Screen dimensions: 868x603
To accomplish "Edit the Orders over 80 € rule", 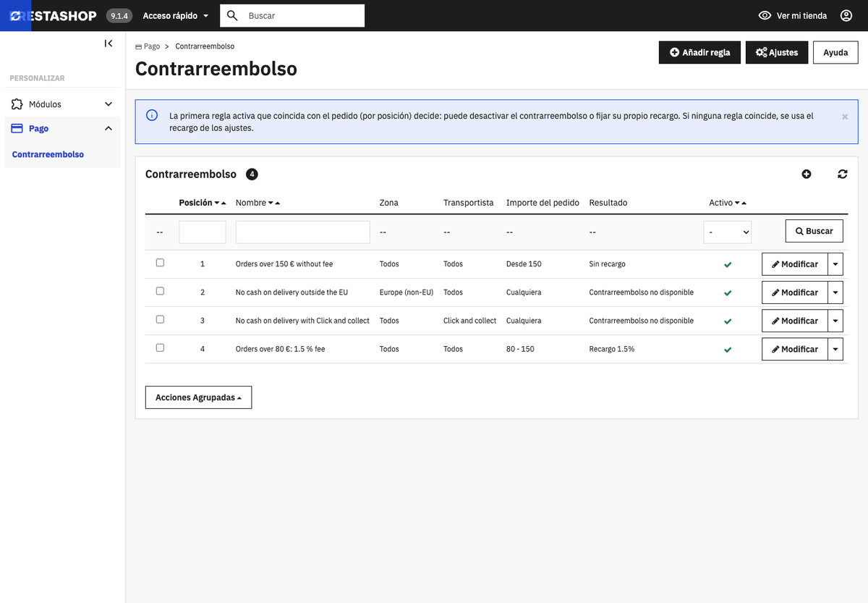I will click(x=795, y=349).
